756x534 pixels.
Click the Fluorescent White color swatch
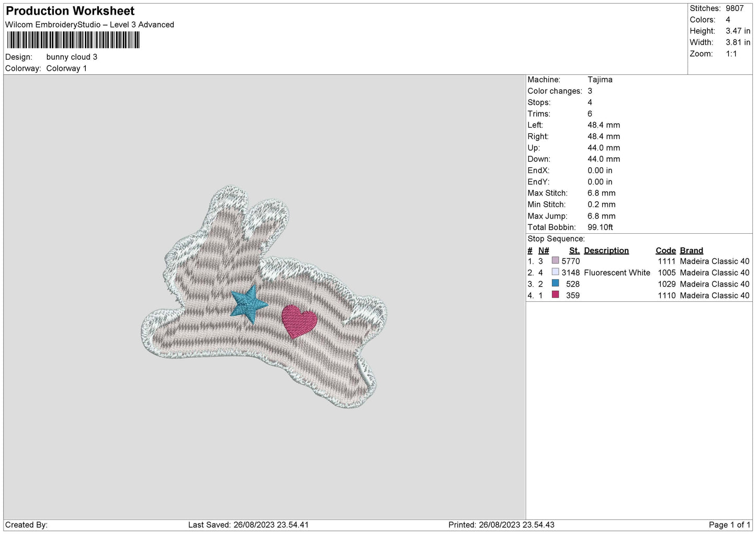(x=555, y=272)
